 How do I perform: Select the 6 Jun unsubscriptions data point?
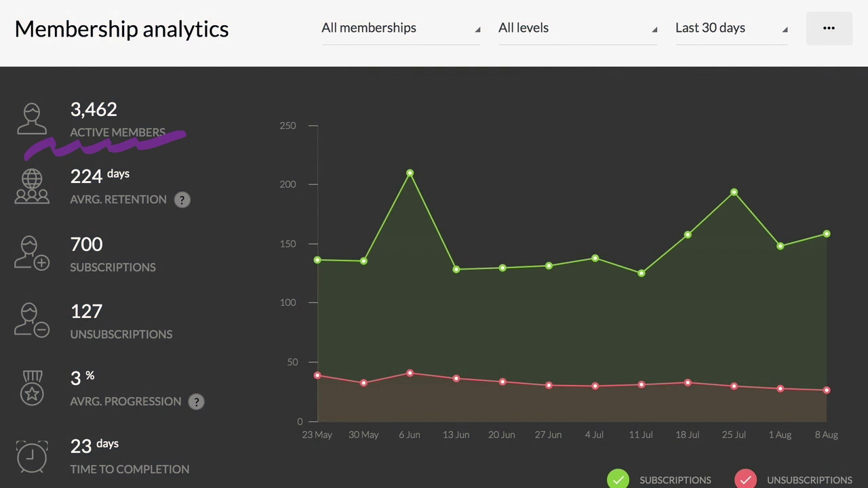tap(410, 373)
